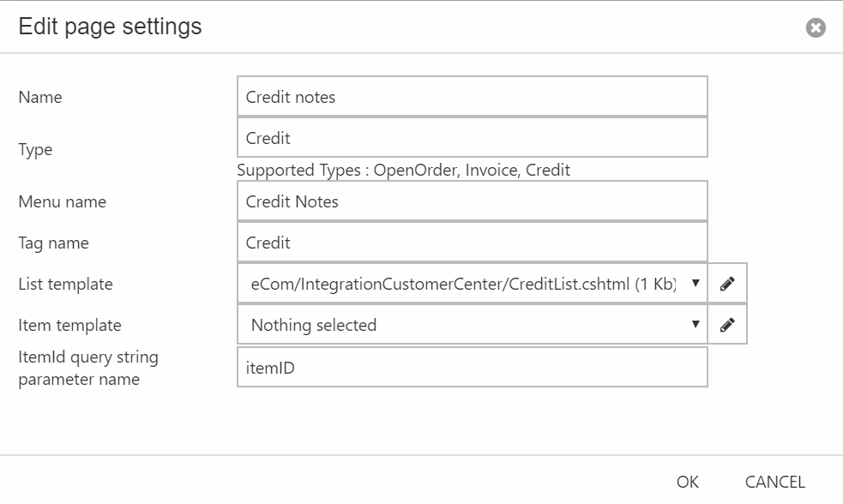843x504 pixels.
Task: Select the Menu name text field
Action: (x=473, y=201)
